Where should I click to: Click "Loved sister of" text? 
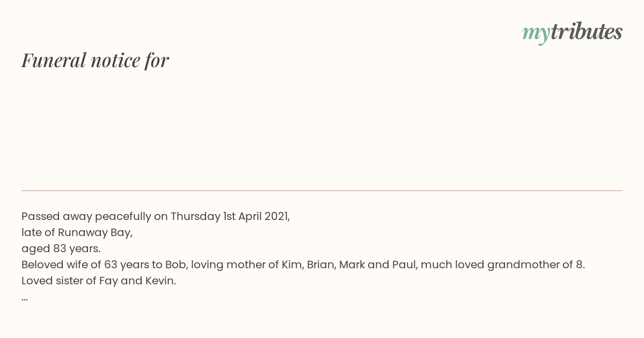58,281
